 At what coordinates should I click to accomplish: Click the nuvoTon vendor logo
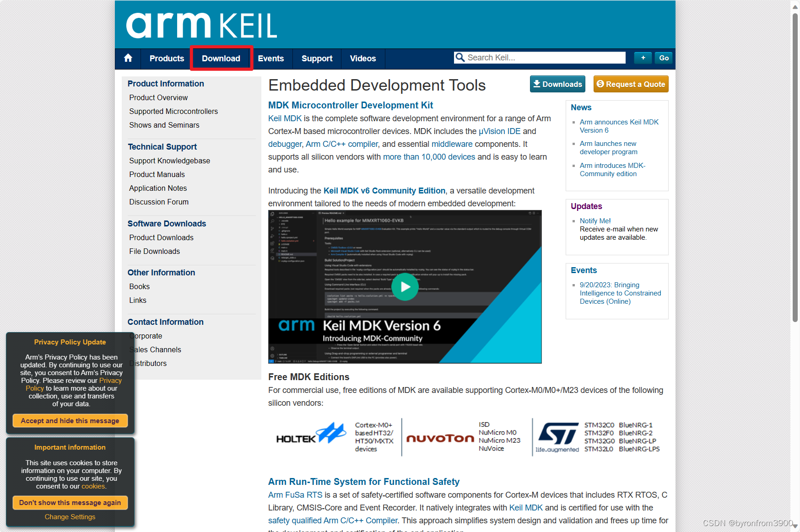pos(440,438)
